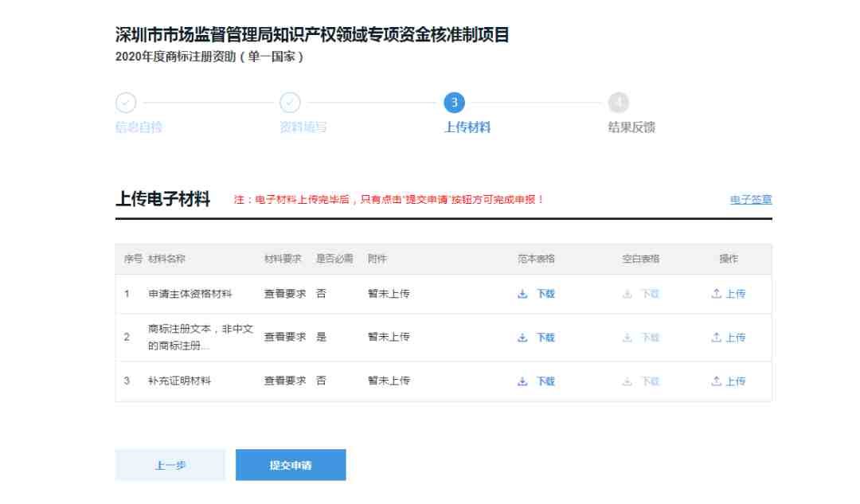Click 上传 text for 补充证明材料
860x504 pixels.
tap(736, 381)
